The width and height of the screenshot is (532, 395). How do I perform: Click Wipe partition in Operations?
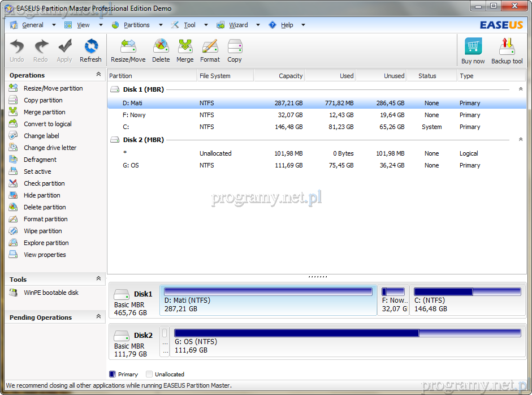[x=43, y=231]
